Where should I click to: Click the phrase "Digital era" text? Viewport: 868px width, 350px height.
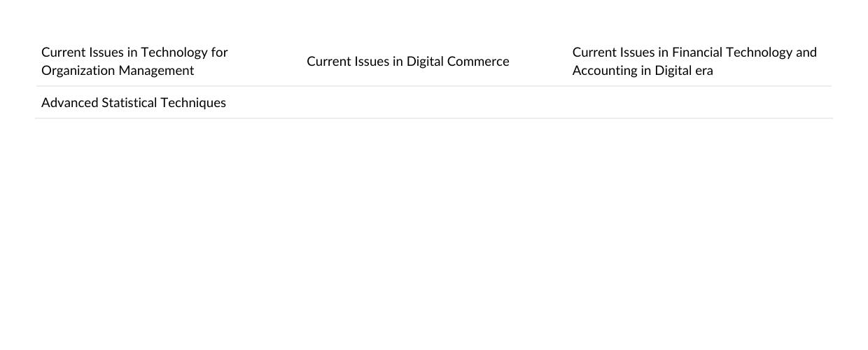pos(684,71)
